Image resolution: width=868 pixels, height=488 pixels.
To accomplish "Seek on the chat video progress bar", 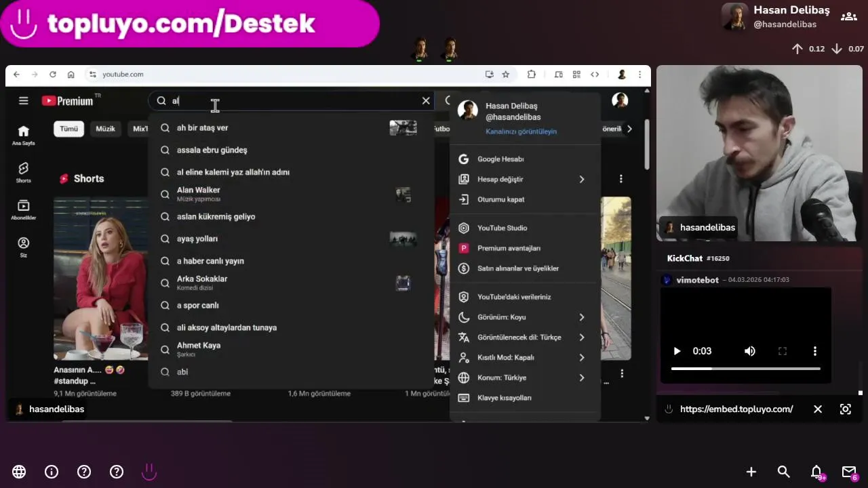I will point(746,369).
